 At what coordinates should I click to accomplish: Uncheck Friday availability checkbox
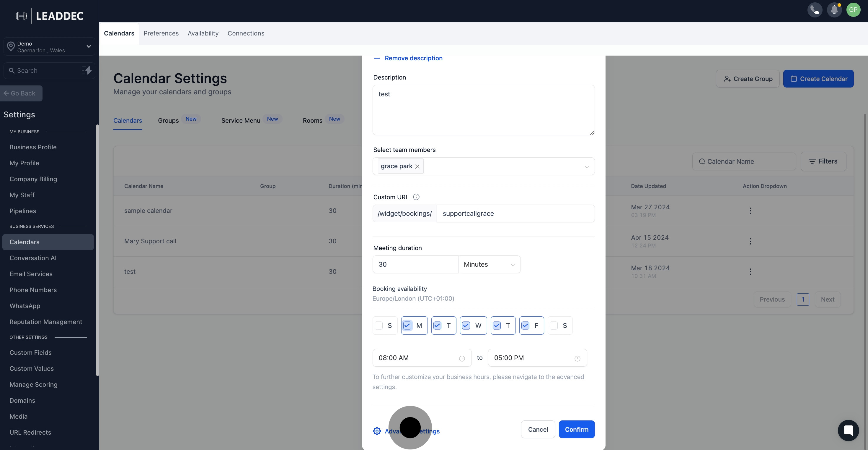point(525,326)
